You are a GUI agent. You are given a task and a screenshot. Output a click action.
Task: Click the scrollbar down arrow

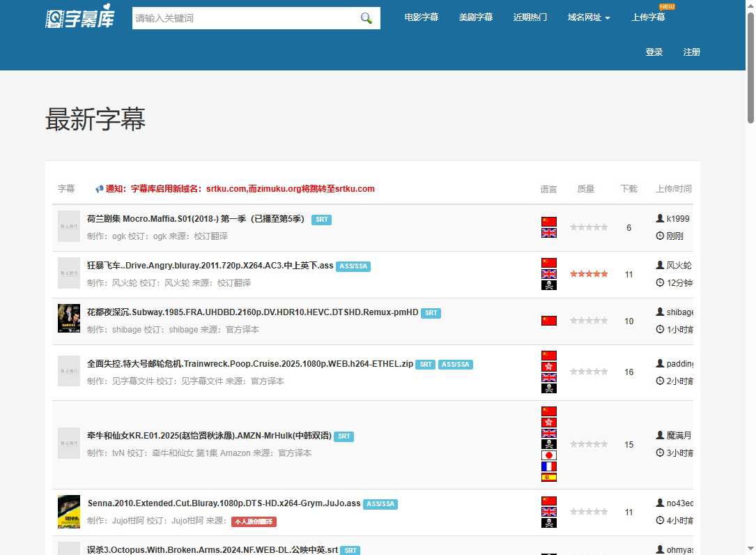coord(750,549)
